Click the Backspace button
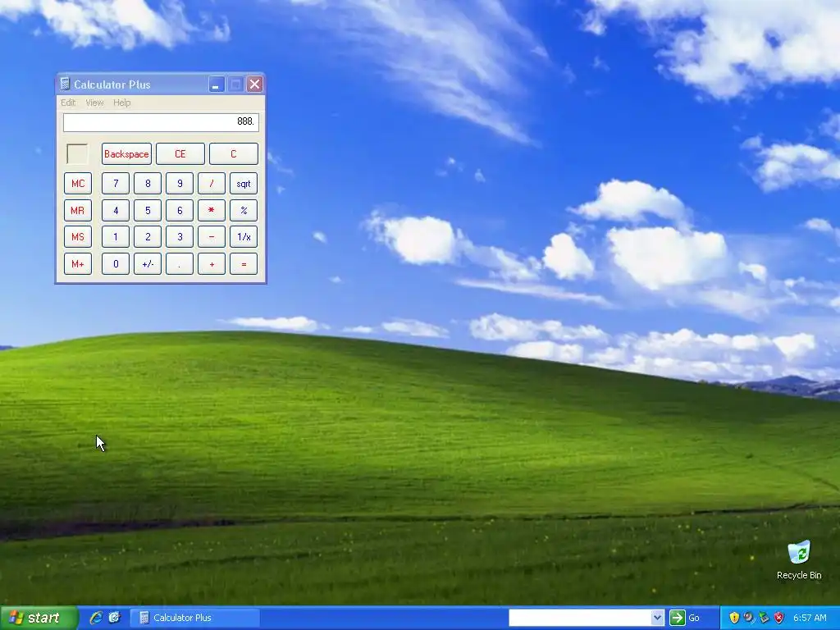The image size is (840, 630). pos(126,153)
